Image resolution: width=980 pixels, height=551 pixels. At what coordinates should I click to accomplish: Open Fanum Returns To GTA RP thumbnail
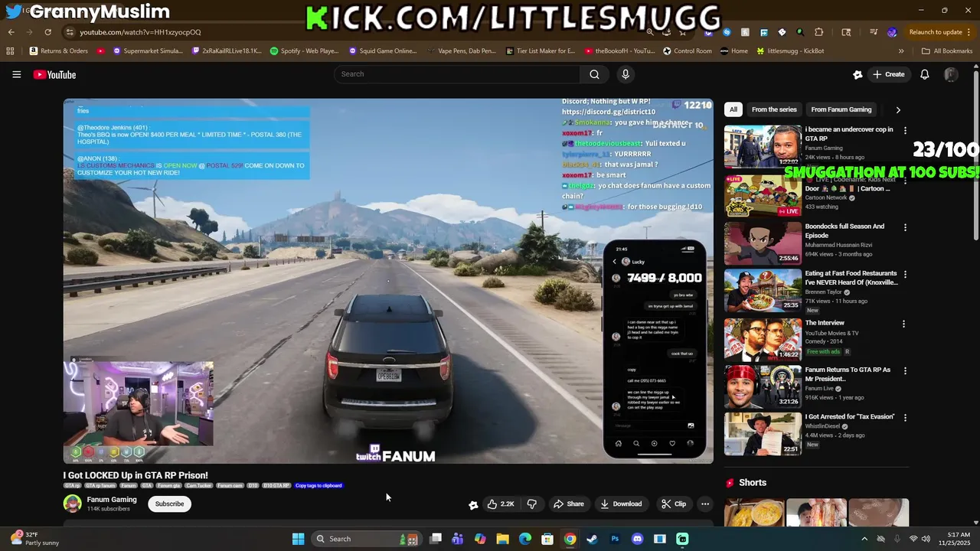pos(763,387)
